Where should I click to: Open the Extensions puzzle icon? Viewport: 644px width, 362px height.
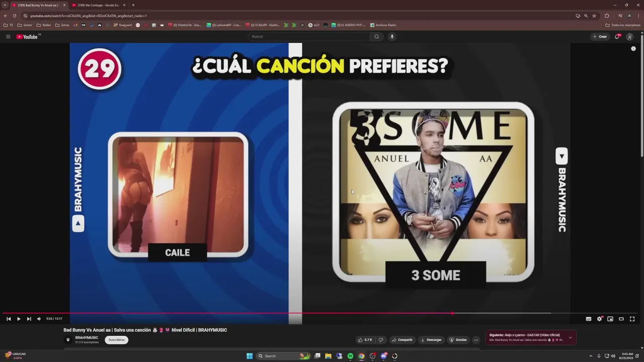tap(607, 16)
